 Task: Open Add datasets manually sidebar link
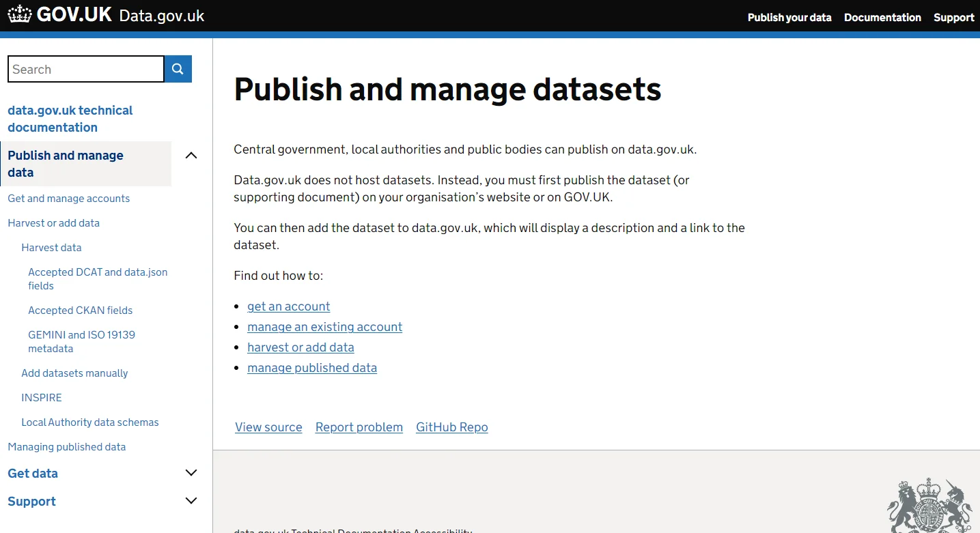(74, 373)
